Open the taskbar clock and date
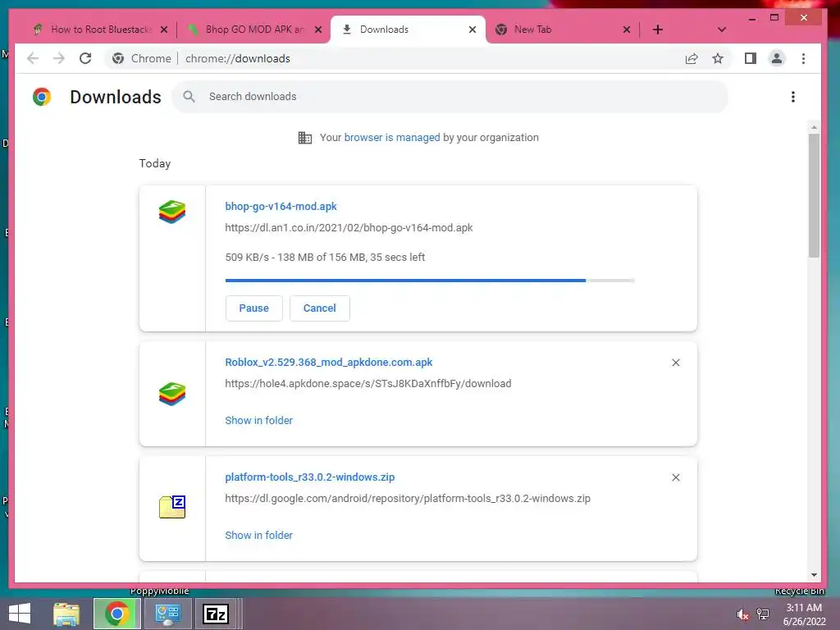Viewport: 840px width, 630px height. pyautogui.click(x=804, y=614)
